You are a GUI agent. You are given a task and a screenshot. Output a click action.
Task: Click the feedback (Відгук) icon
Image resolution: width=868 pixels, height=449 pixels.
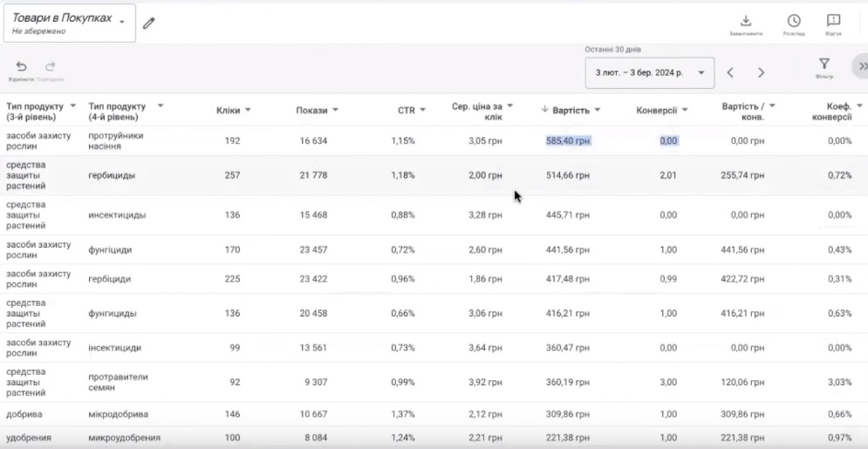pyautogui.click(x=833, y=21)
